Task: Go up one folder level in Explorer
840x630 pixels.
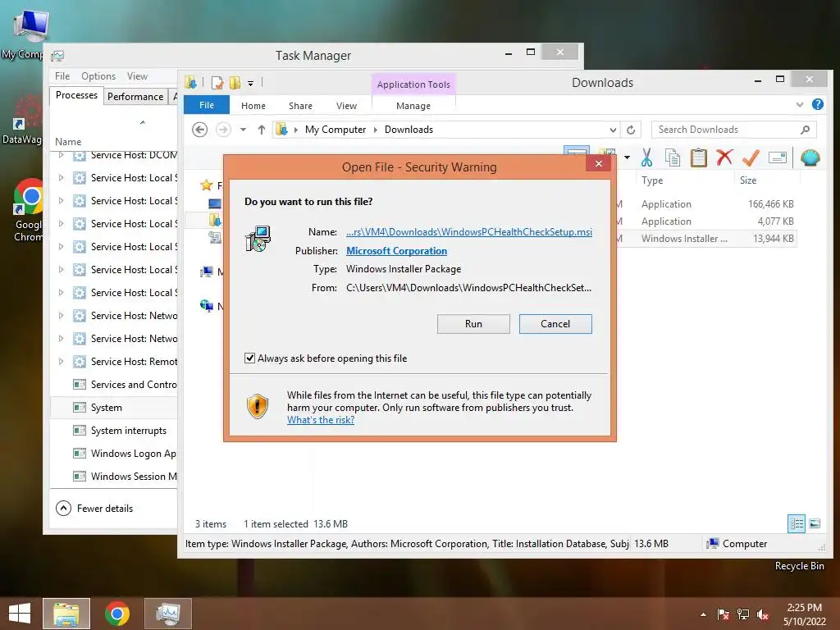Action: pyautogui.click(x=262, y=130)
